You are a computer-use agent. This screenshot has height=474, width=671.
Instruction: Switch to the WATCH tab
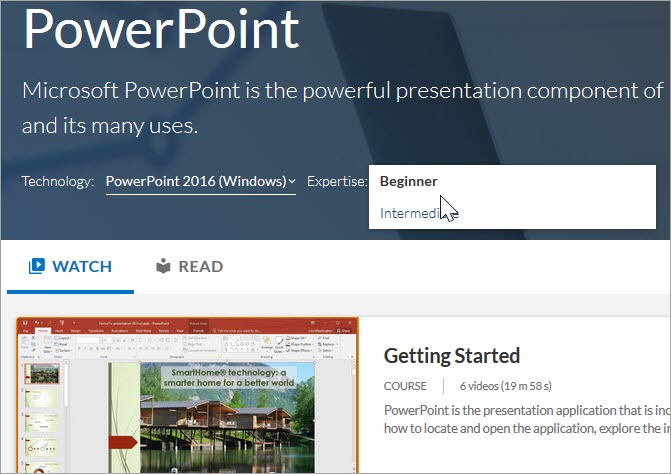70,267
